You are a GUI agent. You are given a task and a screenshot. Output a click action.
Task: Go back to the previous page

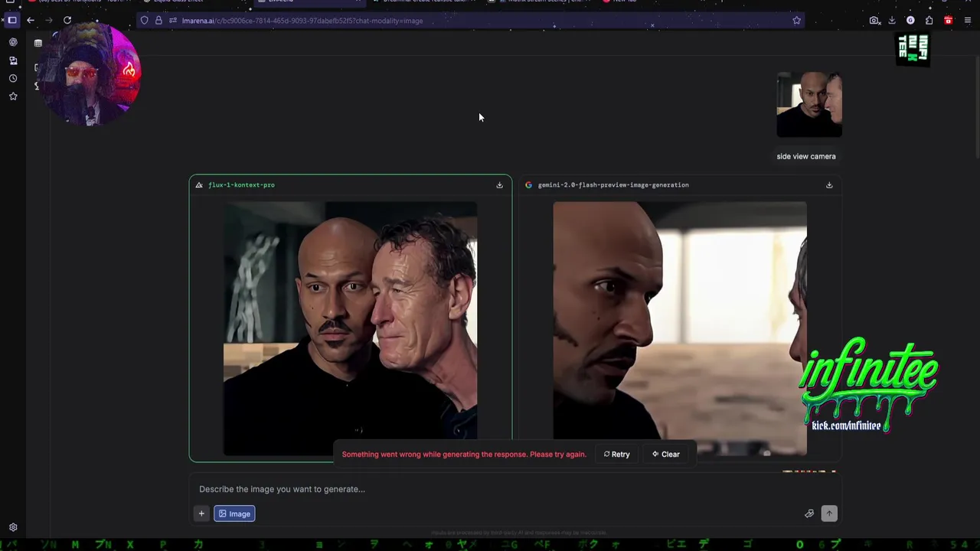[31, 21]
